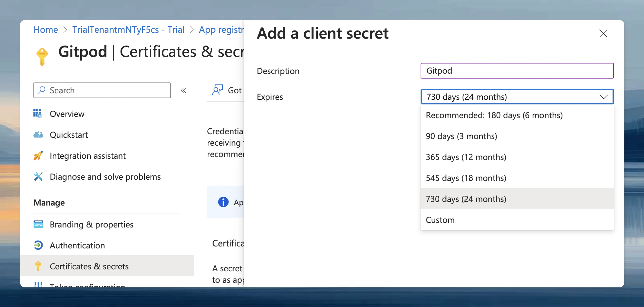Open App registrations breadcrumb link

pos(221,30)
